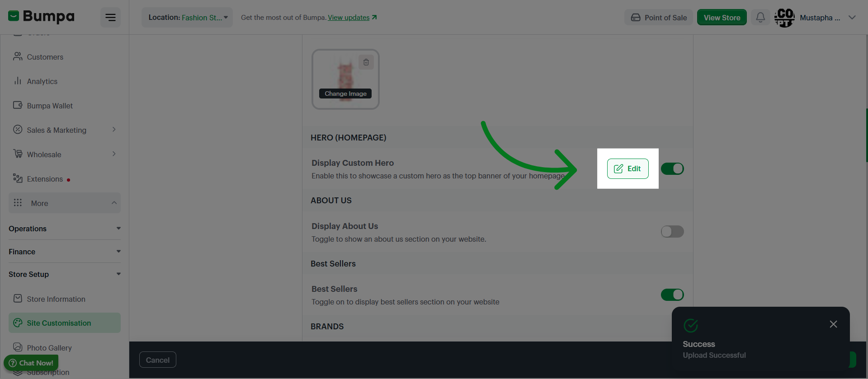Click the green success checkmark icon

pos(691,325)
